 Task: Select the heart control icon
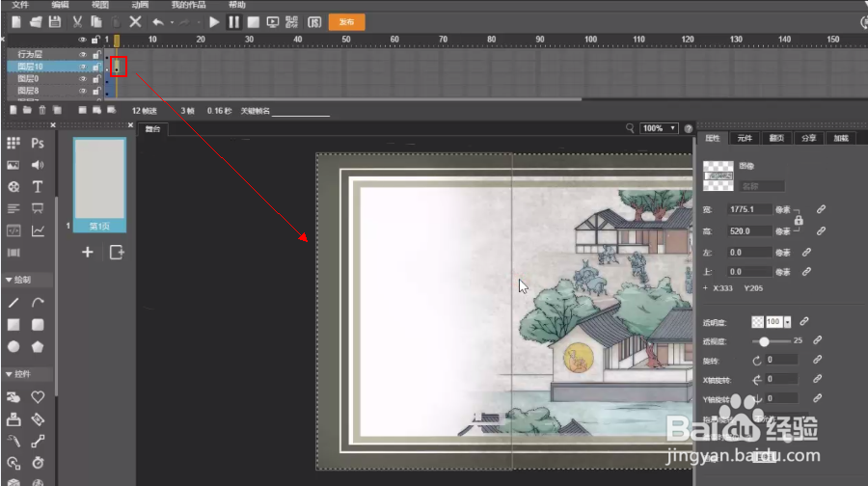(x=38, y=397)
